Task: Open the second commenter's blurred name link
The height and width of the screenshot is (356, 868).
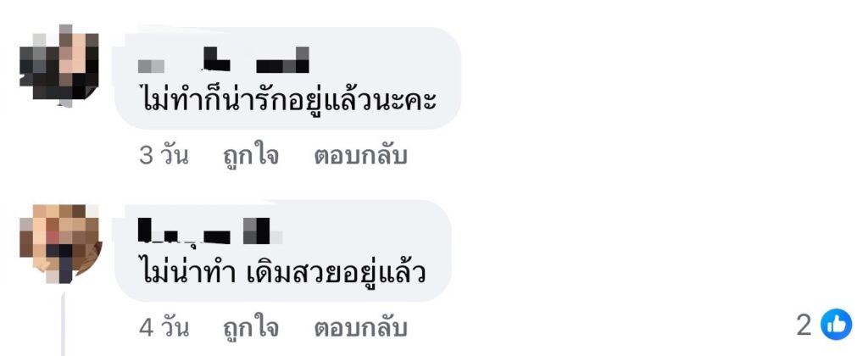Action: click(x=210, y=231)
